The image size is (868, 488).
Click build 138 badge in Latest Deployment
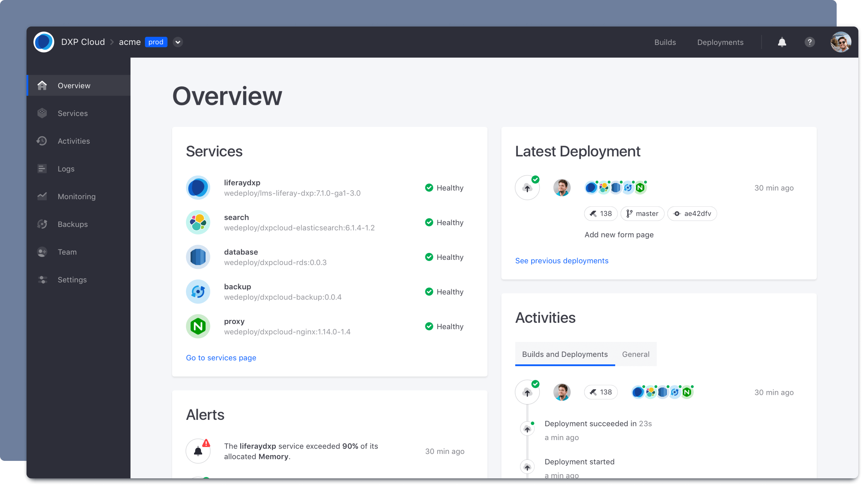coord(601,214)
